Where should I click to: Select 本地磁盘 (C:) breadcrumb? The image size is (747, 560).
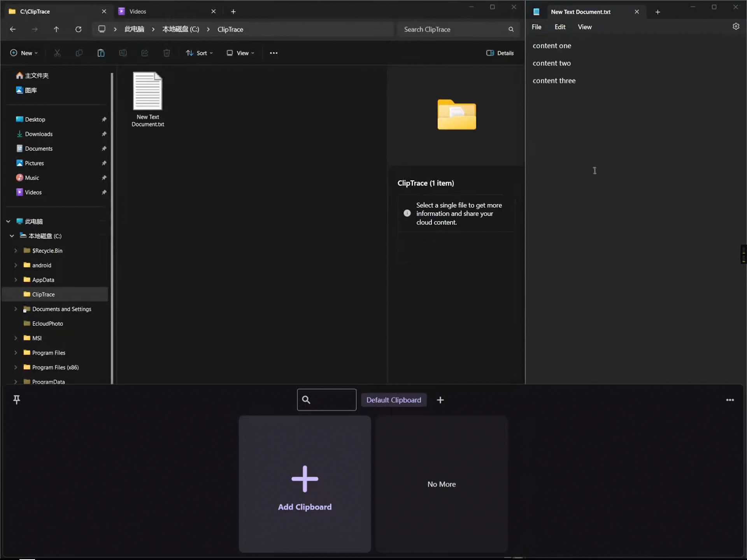(181, 29)
